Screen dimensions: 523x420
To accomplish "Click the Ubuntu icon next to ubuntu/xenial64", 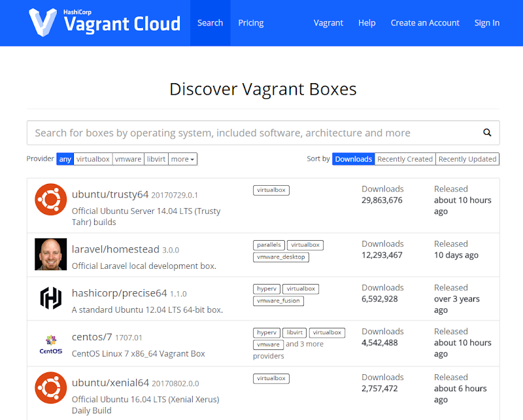I will click(x=50, y=387).
